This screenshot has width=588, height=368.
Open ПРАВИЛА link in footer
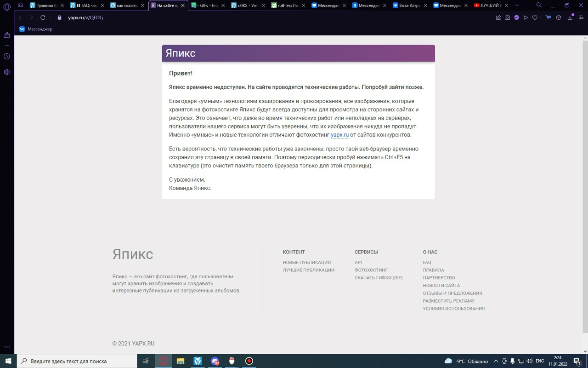click(433, 270)
